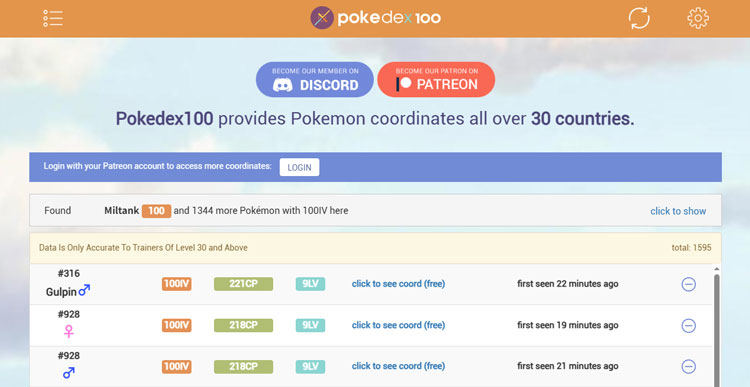Open free coordinates for Gulpin row
Image resolution: width=750 pixels, height=387 pixels.
tap(398, 284)
